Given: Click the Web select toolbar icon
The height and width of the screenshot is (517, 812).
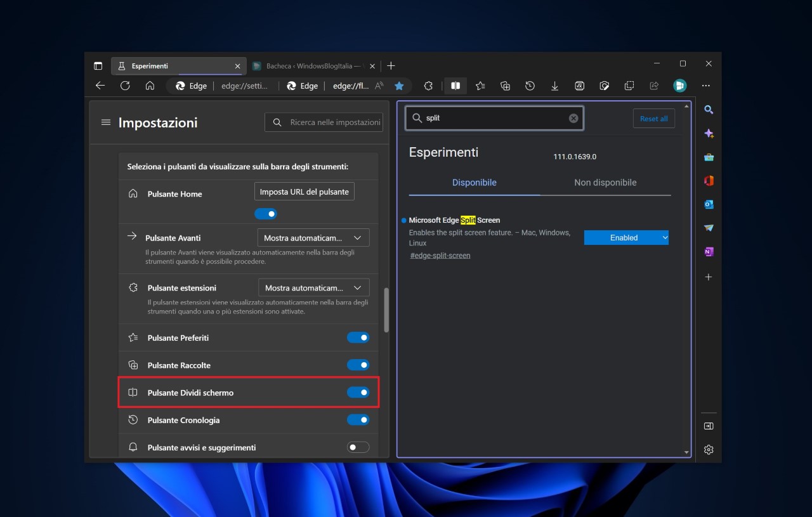Looking at the screenshot, I should click(629, 86).
